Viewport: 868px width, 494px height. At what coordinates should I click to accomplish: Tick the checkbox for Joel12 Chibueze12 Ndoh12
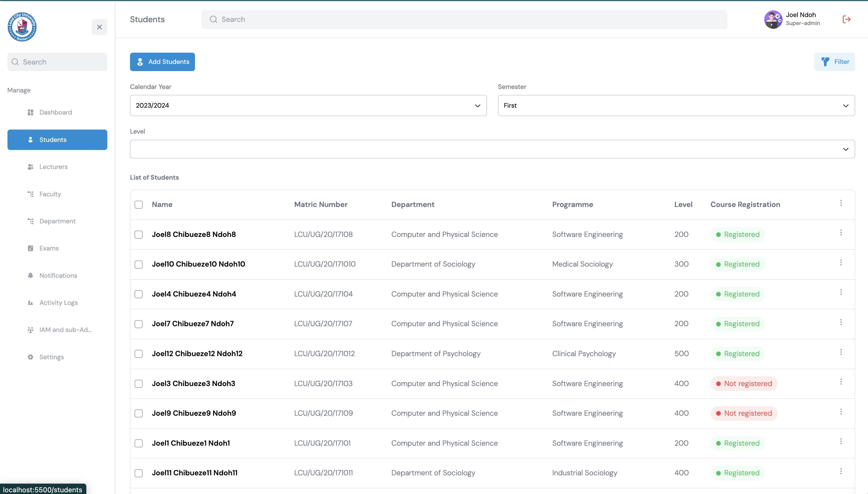139,354
